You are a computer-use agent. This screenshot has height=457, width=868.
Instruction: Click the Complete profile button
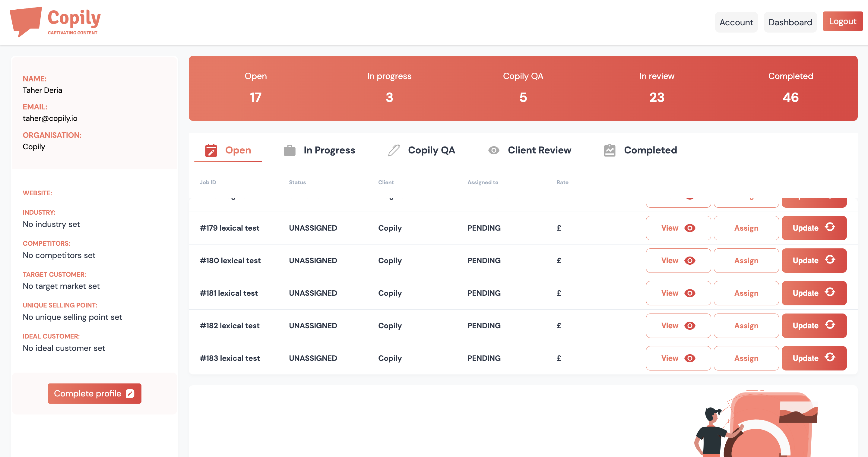pos(94,393)
